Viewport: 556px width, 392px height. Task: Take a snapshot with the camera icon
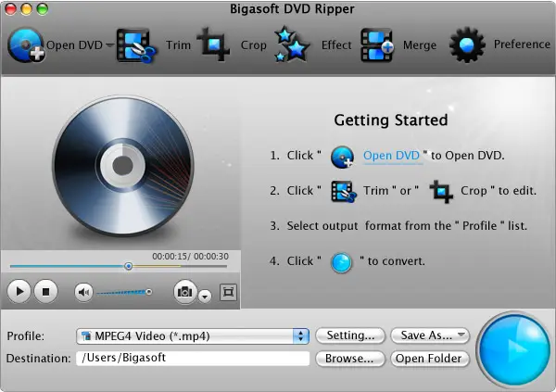tap(185, 292)
